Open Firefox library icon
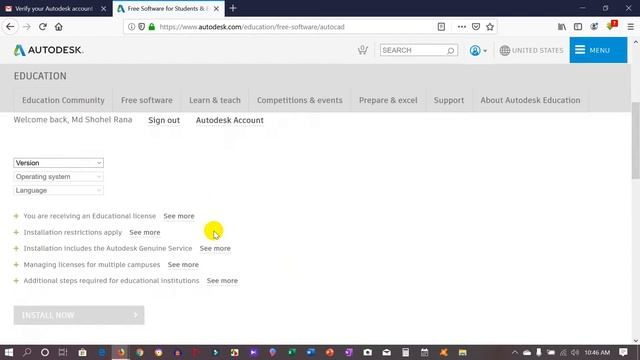This screenshot has width=640, height=360. pyautogui.click(x=562, y=27)
